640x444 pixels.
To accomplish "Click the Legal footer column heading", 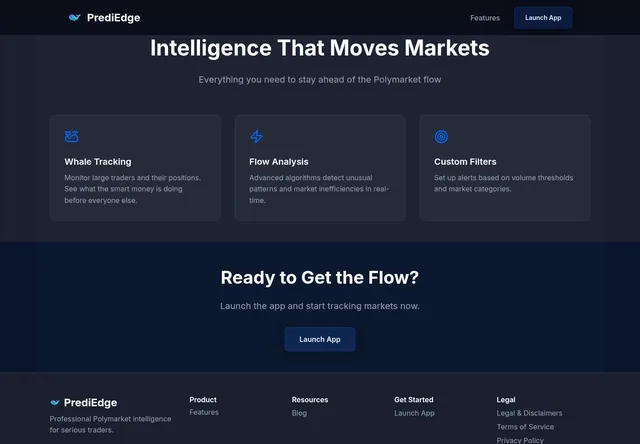I will [x=506, y=400].
